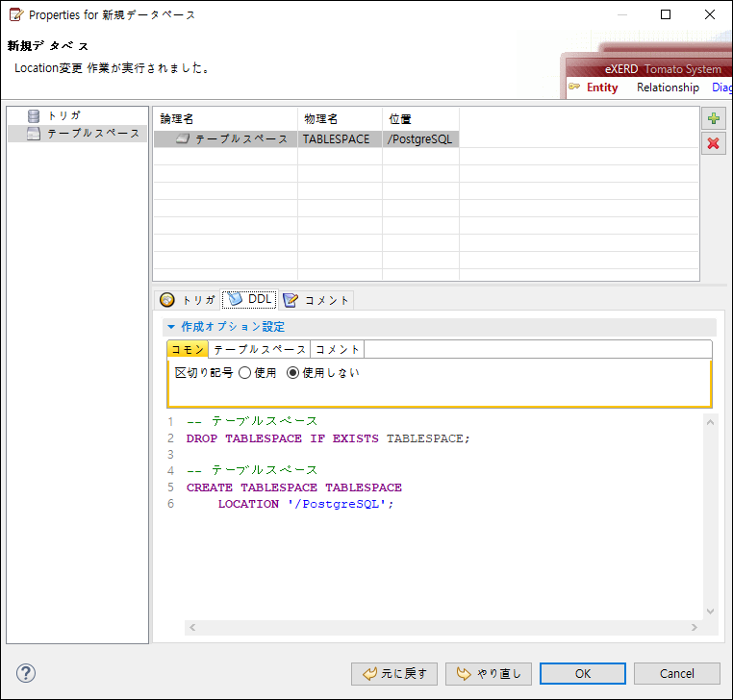Image resolution: width=733 pixels, height=700 pixels.
Task: Click the やり直し redo button
Action: (489, 673)
